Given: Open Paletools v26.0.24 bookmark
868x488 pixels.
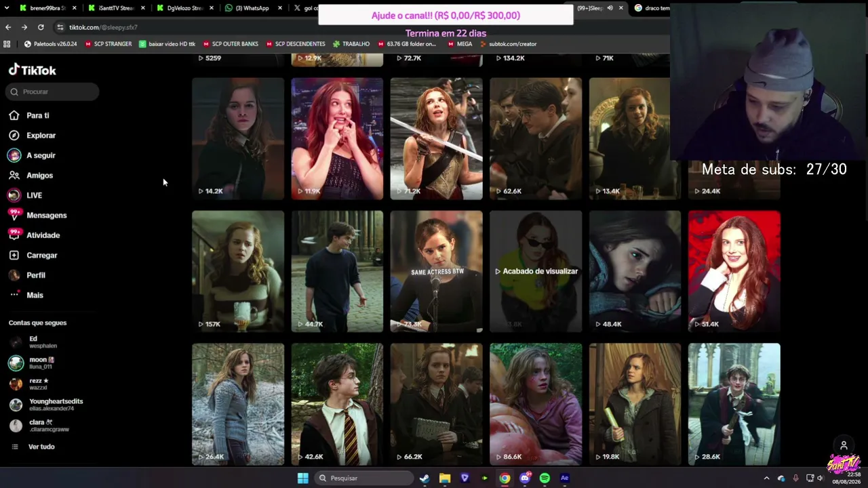Looking at the screenshot, I should [x=50, y=44].
